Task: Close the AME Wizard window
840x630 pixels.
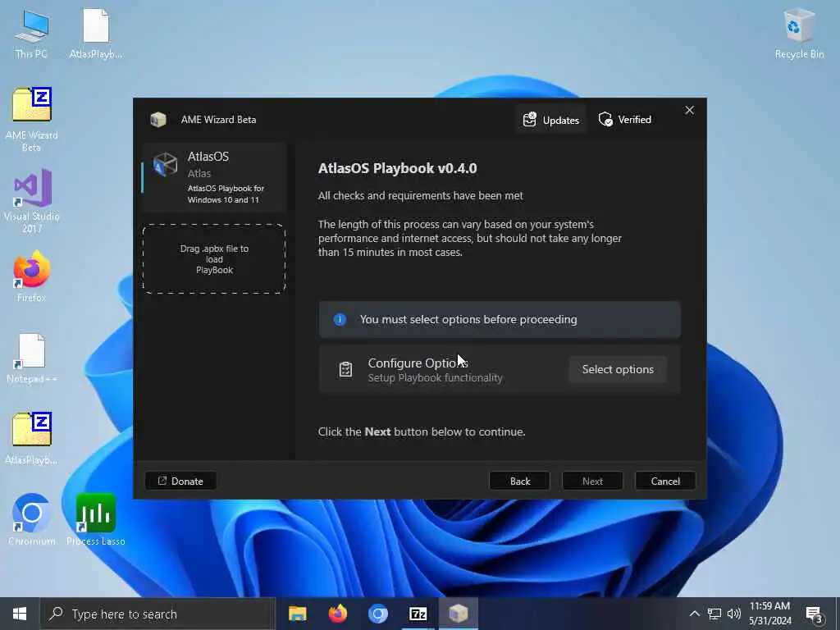Action: (689, 111)
